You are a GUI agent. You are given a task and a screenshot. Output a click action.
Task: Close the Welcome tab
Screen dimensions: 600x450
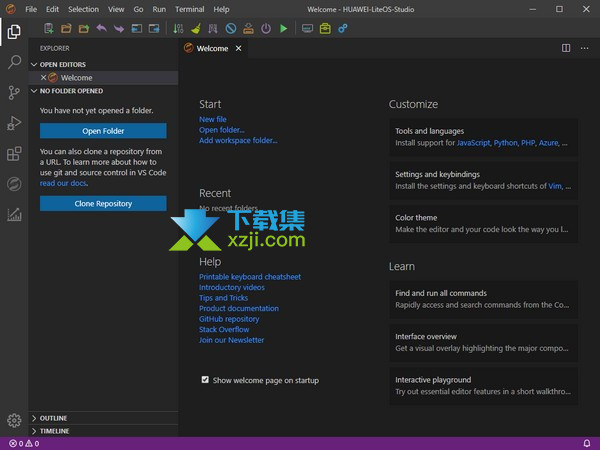coord(238,48)
